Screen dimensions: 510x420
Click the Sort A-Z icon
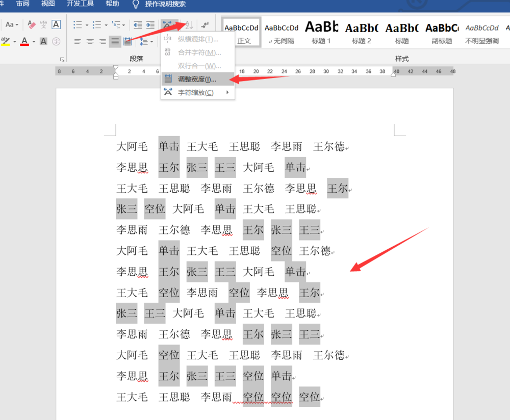tap(189, 24)
